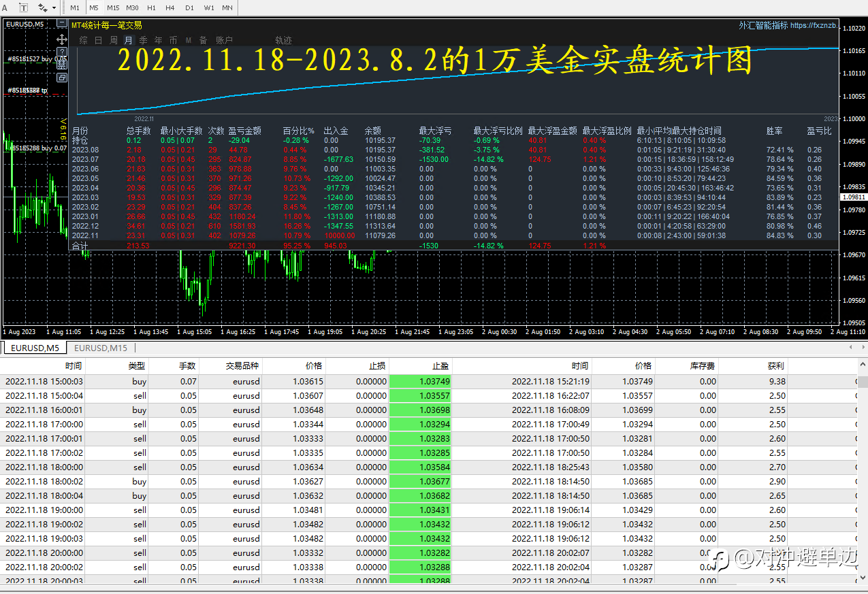Select the '备' stats tab
The image size is (868, 594).
coord(203,40)
